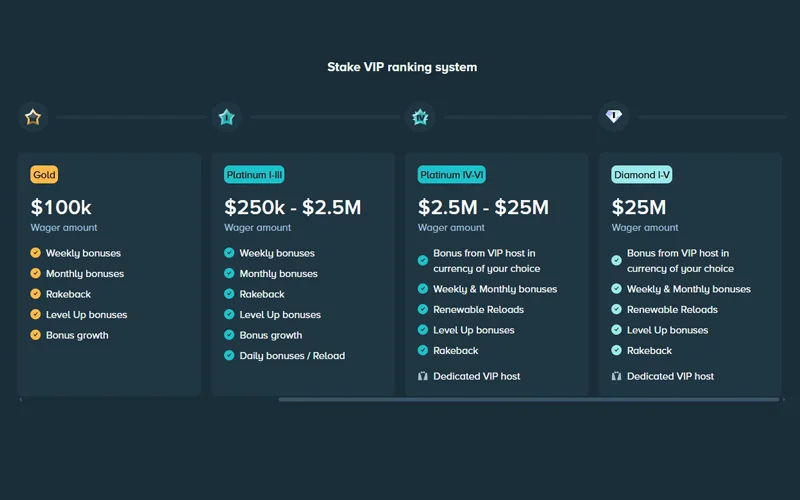800x500 pixels.
Task: Click checkmark beside Platinum IV-VI VIP host bonus
Action: click(422, 260)
